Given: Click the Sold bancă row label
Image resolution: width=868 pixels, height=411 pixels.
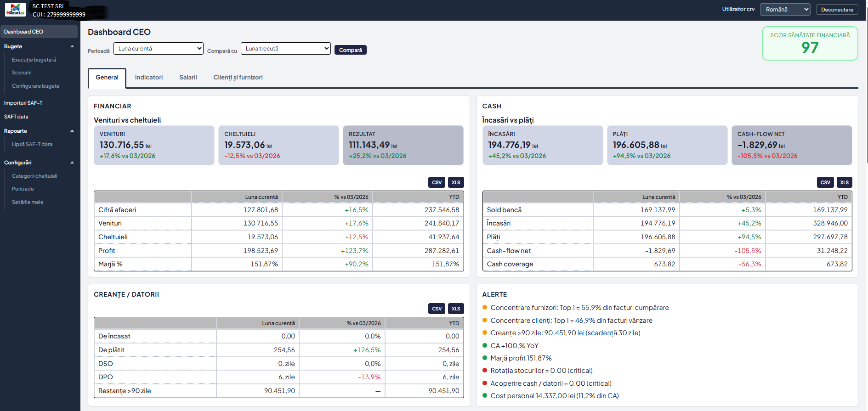Looking at the screenshot, I should click(504, 210).
